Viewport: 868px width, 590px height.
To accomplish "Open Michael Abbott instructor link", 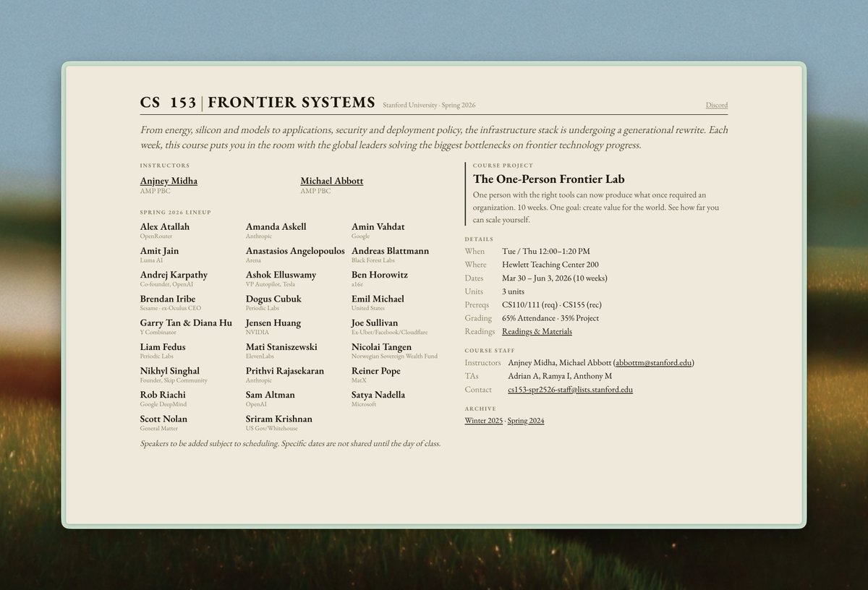I will [x=332, y=181].
